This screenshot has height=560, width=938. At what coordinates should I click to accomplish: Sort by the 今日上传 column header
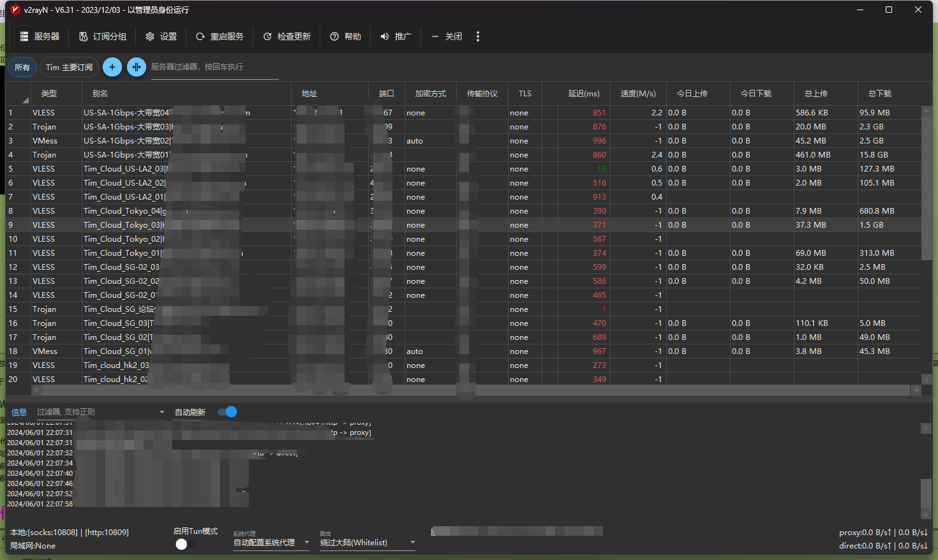point(698,94)
